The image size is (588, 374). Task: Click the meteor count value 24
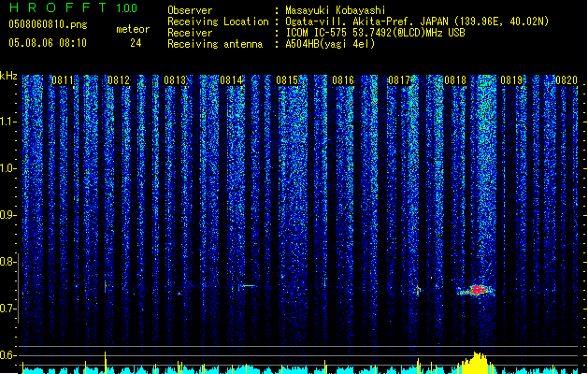pyautogui.click(x=136, y=43)
